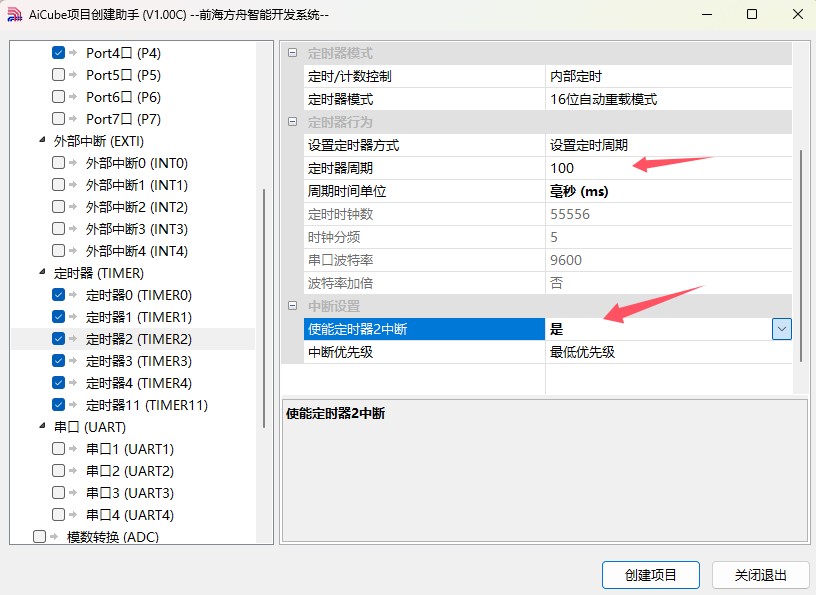Collapse the 定时器行为 property group
This screenshot has height=595, width=816.
coord(292,122)
